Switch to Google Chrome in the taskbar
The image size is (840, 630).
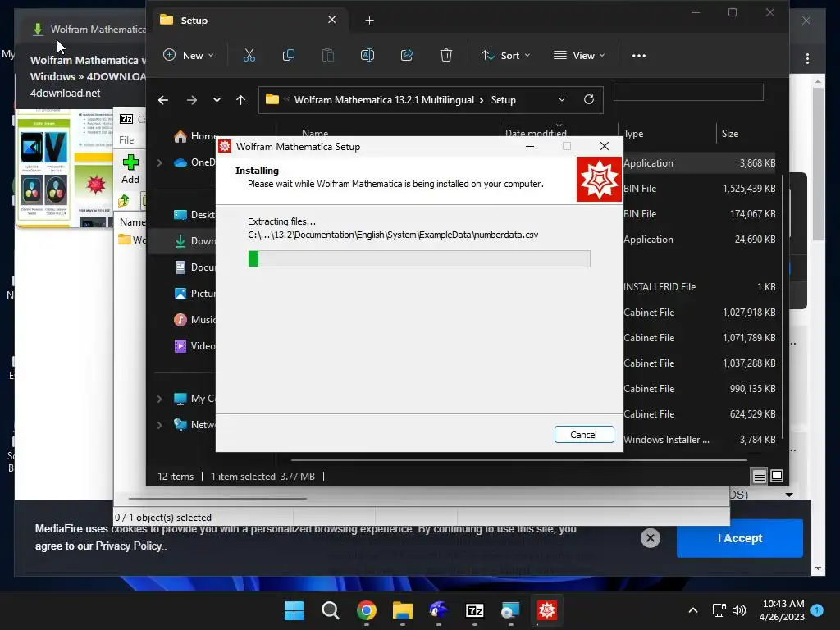(367, 610)
